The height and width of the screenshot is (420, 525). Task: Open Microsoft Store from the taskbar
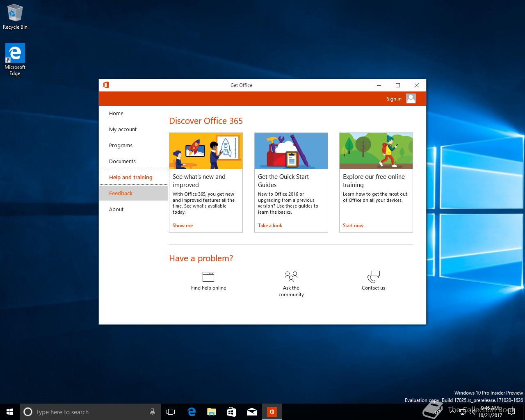pos(231,412)
